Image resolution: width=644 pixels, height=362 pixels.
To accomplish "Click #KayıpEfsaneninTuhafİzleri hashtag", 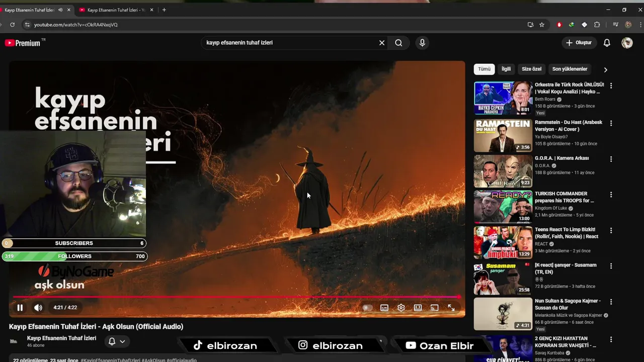I will 112,360.
